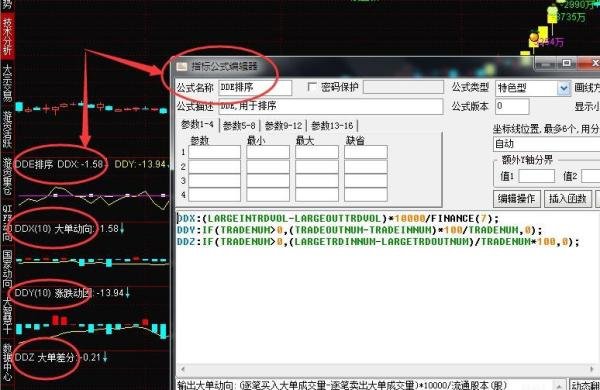Click the 编辑操作 button

click(517, 199)
